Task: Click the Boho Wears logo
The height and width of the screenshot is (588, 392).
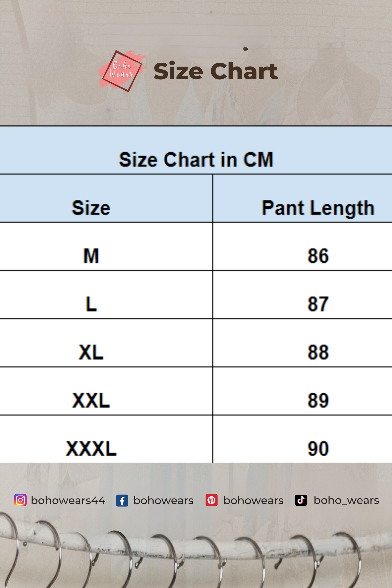Action: [x=122, y=71]
